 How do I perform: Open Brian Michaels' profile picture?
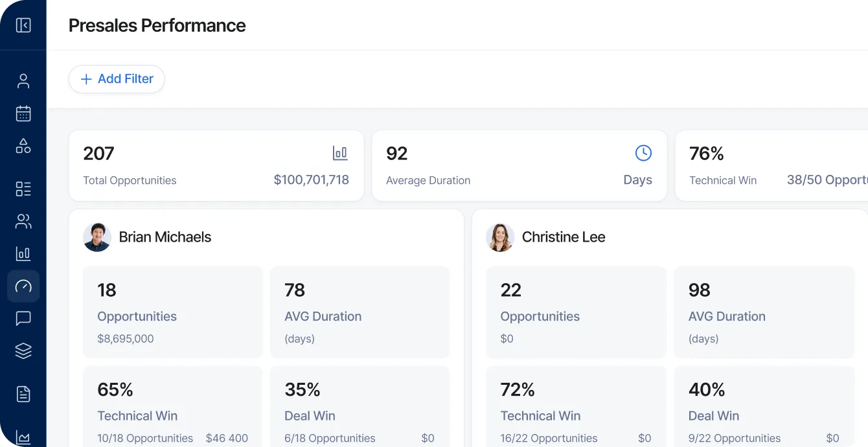(x=97, y=237)
